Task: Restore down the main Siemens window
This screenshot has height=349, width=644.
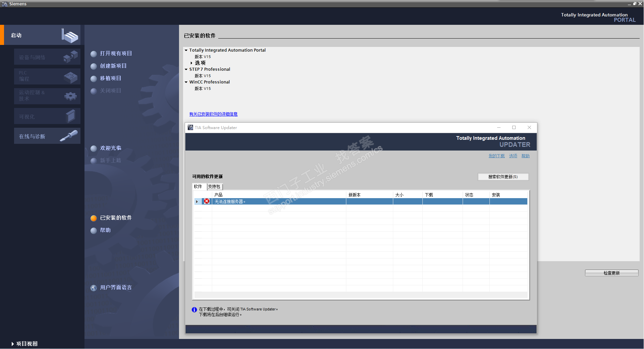Action: click(635, 4)
